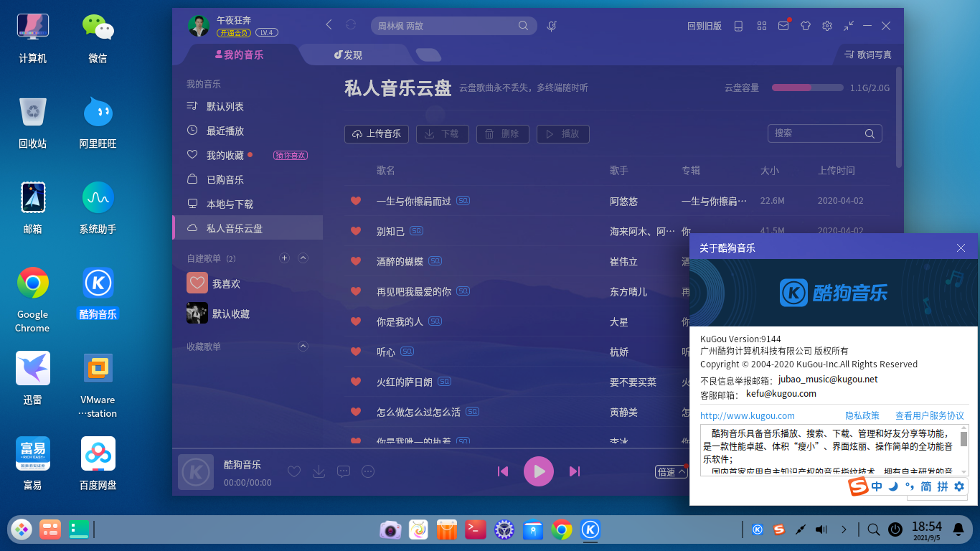Open the app store bag icon in the taskbar
The height and width of the screenshot is (551, 980).
click(447, 529)
